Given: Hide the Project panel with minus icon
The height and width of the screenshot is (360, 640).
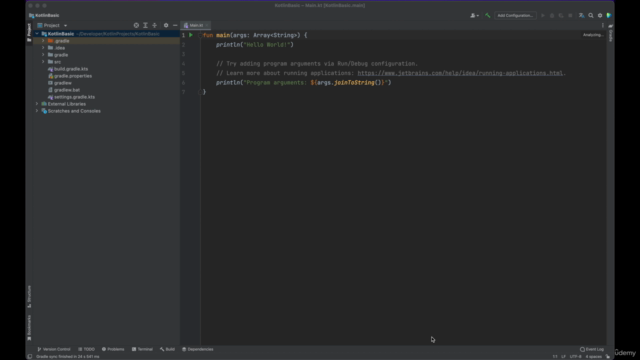Looking at the screenshot, I should 175,25.
